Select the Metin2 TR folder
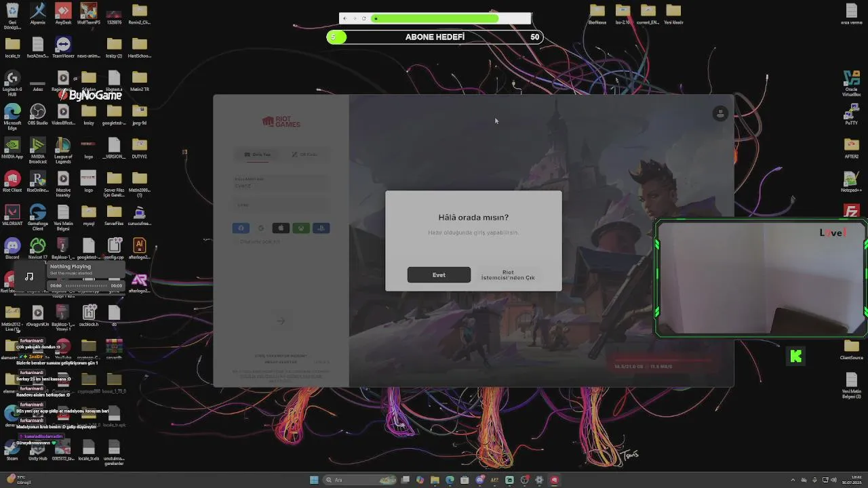Screen dimensions: 868x488 pyautogui.click(x=139, y=81)
